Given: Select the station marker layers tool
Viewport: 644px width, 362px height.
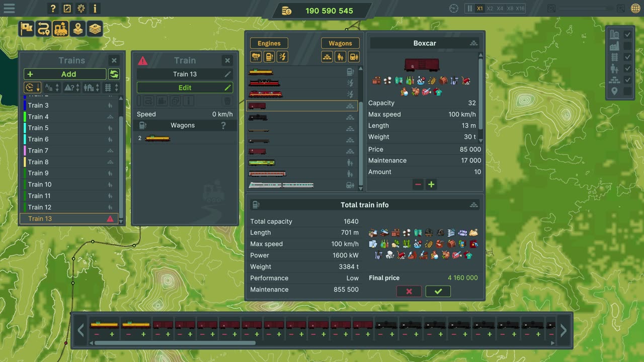Looking at the screenshot, I should tap(77, 29).
